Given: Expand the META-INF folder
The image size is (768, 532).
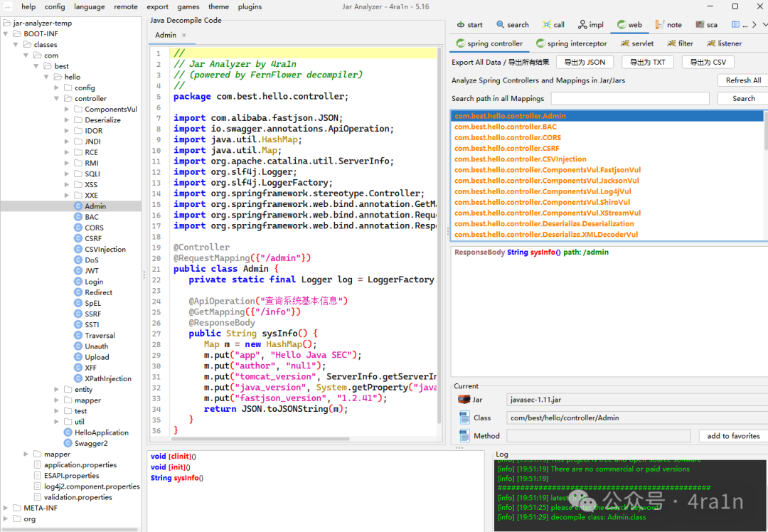Looking at the screenshot, I should coord(6,508).
